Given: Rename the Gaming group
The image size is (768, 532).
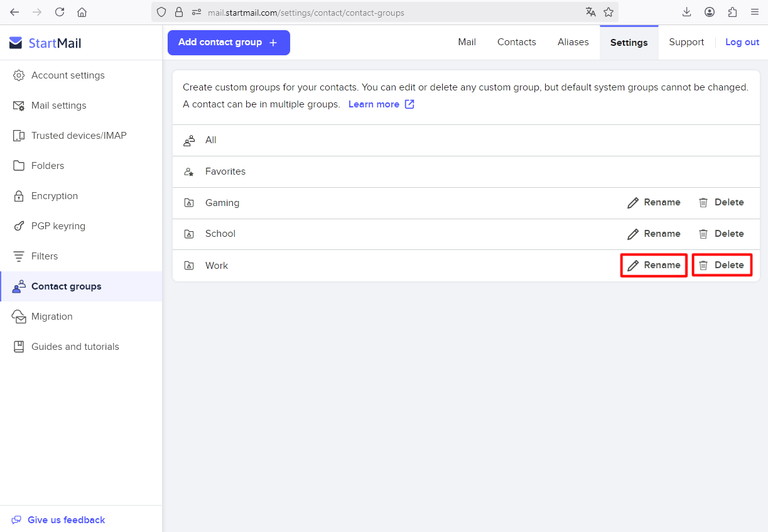Looking at the screenshot, I should pos(654,202).
